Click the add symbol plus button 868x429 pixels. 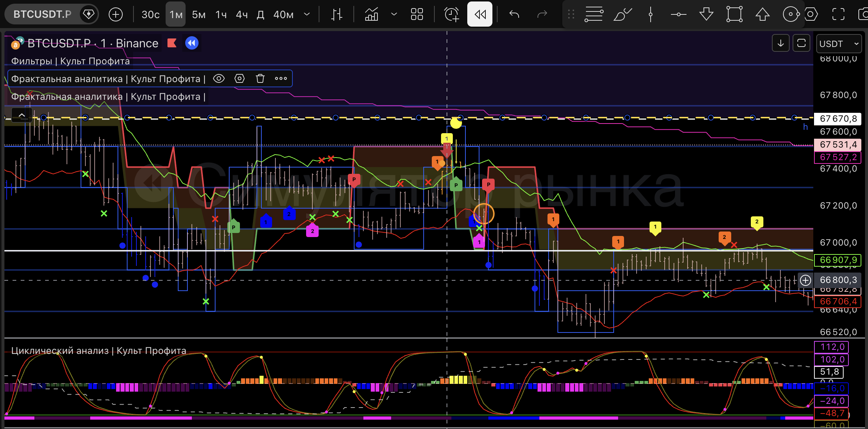116,14
